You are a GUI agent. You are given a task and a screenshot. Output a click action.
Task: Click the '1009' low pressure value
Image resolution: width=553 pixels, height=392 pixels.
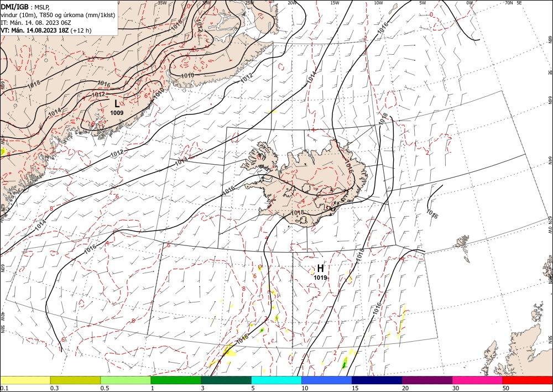point(117,113)
